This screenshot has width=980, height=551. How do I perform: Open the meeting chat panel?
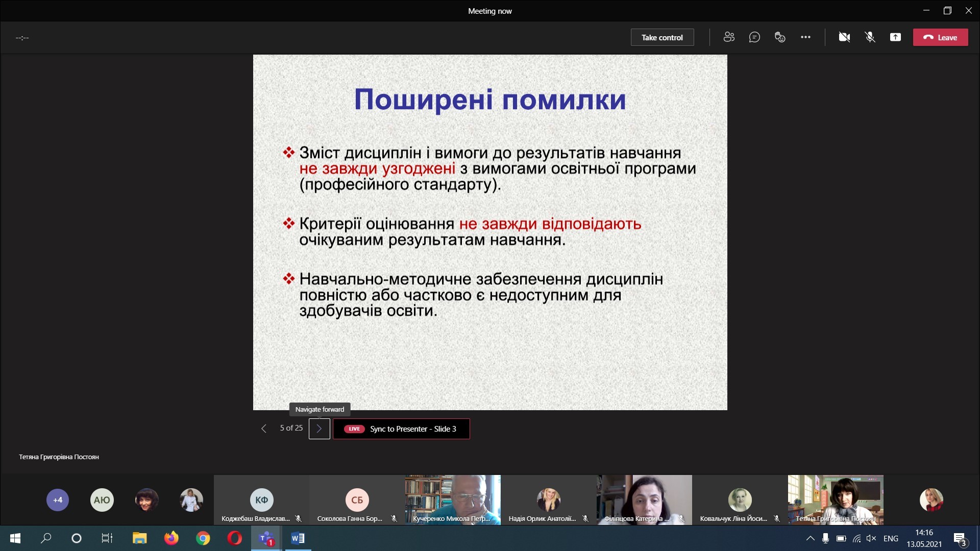tap(754, 37)
